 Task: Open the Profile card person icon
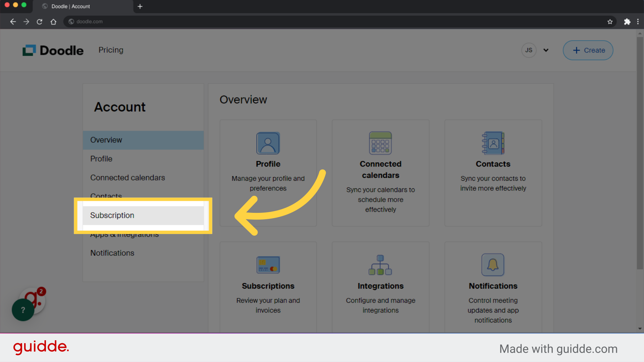[x=268, y=143]
